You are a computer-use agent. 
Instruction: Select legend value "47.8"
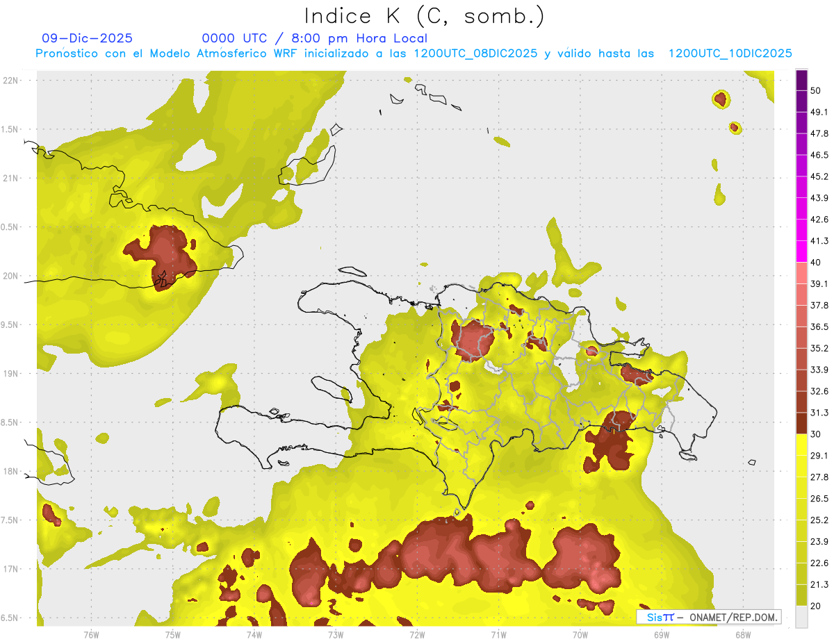[x=819, y=134]
